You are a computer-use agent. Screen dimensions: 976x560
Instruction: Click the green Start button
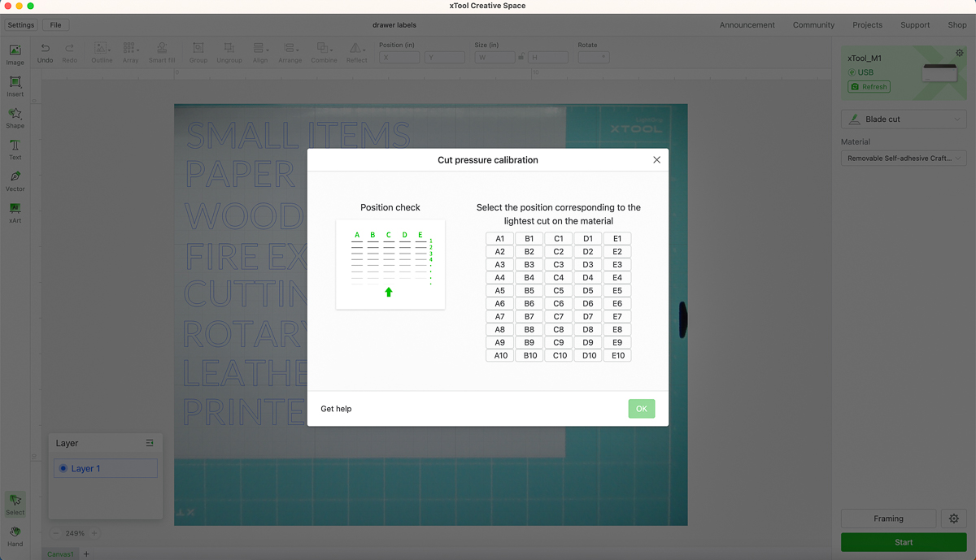(904, 542)
